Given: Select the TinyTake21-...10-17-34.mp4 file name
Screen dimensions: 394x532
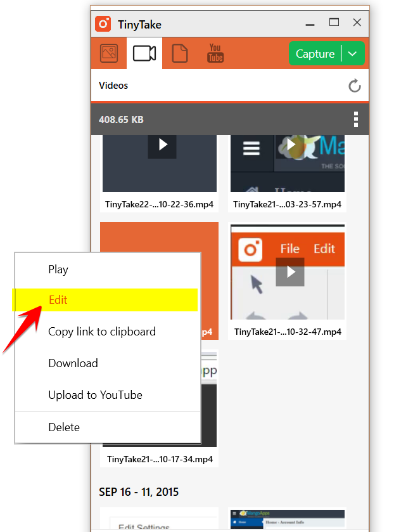Looking at the screenshot, I should point(160,459).
